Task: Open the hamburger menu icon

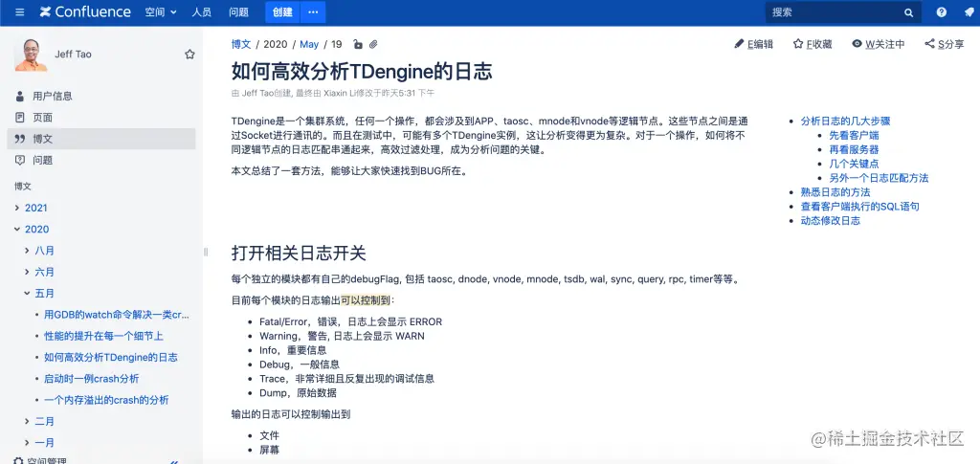Action: click(20, 11)
